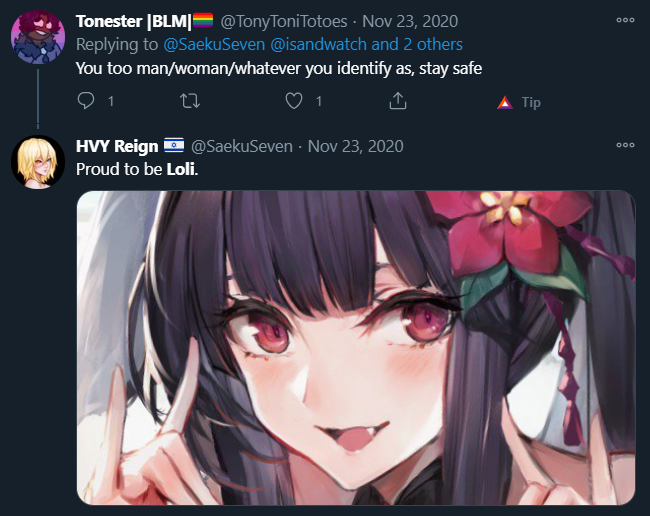
Task: Open @TonyToniTotoes handle
Action: [284, 21]
